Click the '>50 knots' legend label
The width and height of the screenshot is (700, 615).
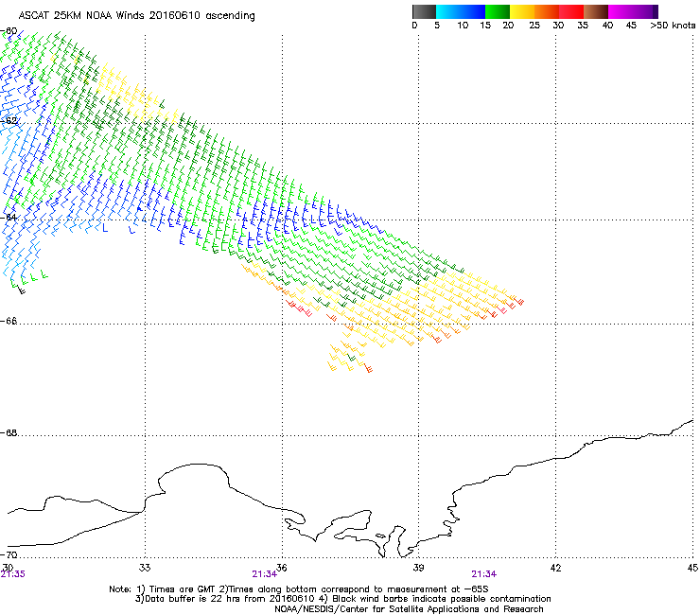point(673,26)
